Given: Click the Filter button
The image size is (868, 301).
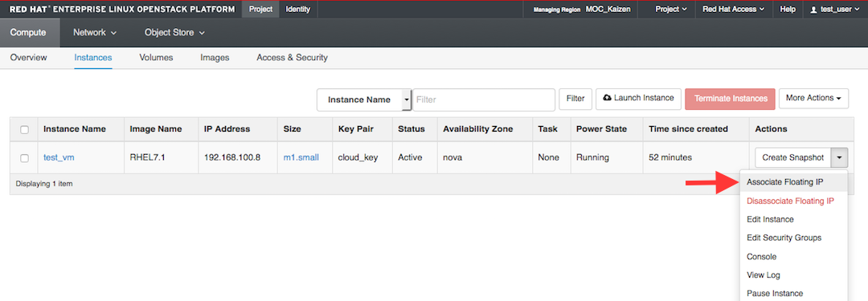Looking at the screenshot, I should tap(575, 99).
